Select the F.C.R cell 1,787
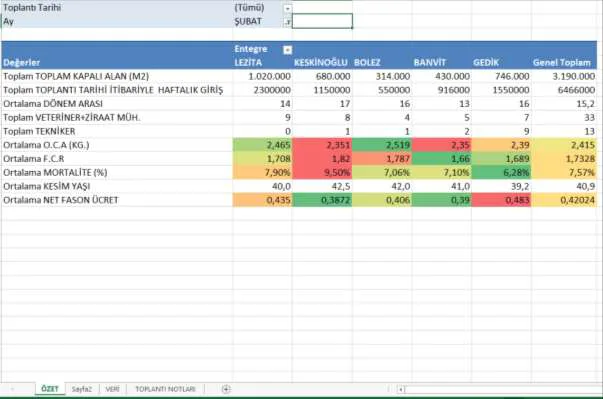 pos(382,159)
